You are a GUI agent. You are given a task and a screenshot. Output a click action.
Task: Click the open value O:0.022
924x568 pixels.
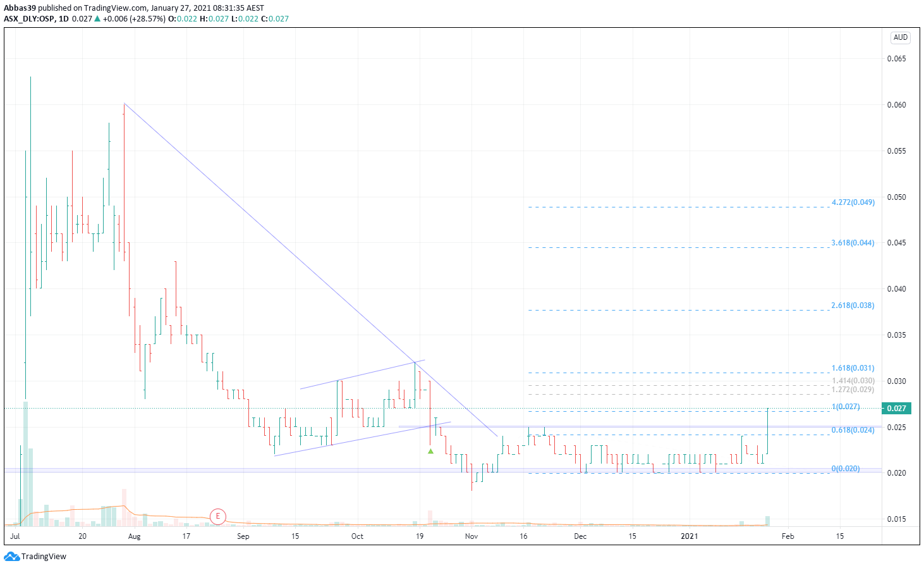tap(183, 19)
